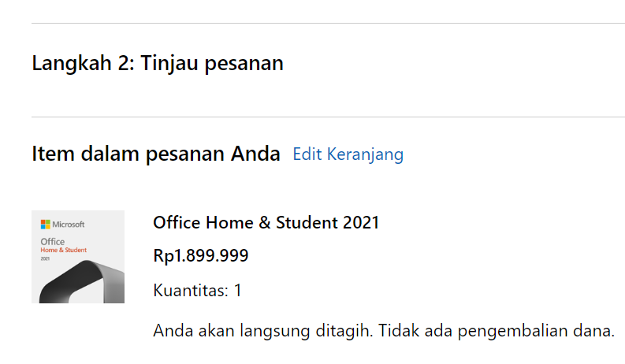This screenshot has width=625, height=364.
Task: Click the "Item dalam pesanan Anda" heading
Action: point(156,154)
